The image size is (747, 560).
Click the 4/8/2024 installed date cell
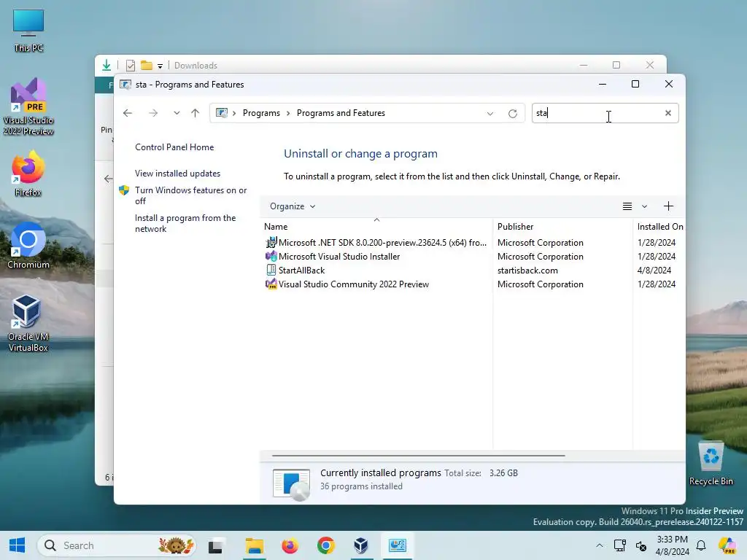pos(654,270)
